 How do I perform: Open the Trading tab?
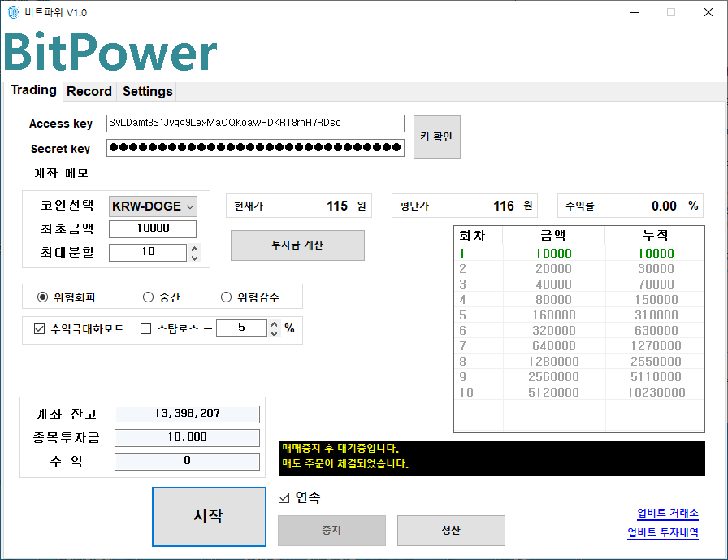pos(33,90)
